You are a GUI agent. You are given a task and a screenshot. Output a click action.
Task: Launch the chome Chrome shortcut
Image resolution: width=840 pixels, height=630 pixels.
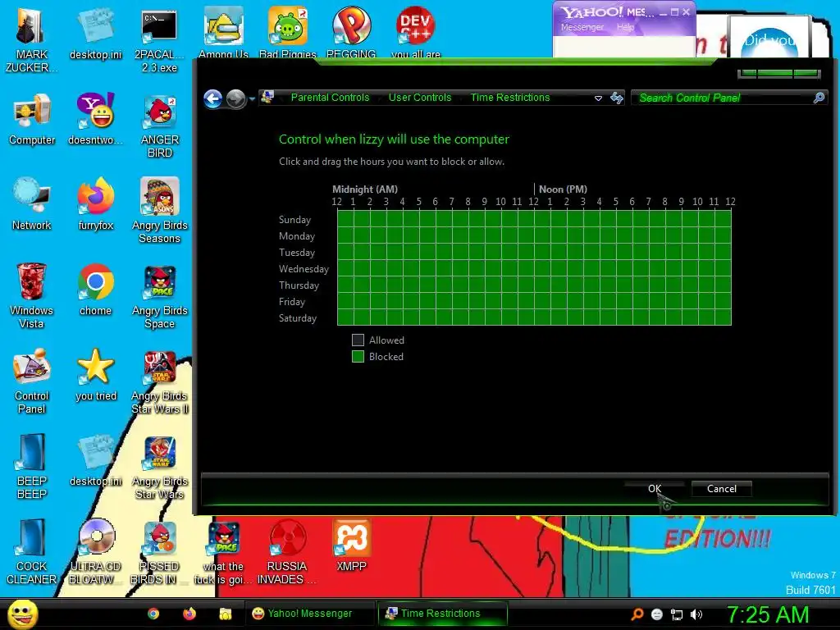(x=95, y=290)
